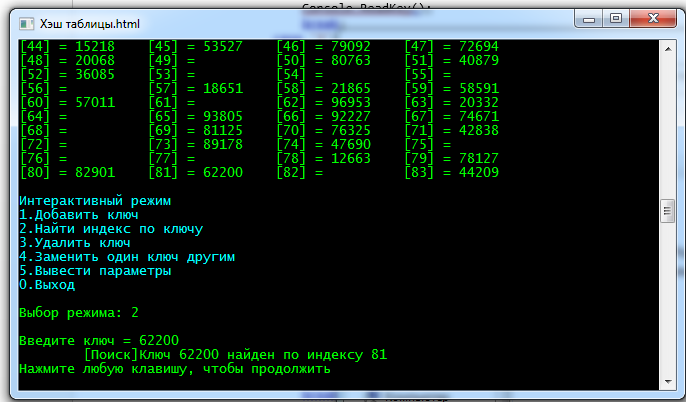Click the empty slot label '[75] ='

pyautogui.click(x=428, y=144)
